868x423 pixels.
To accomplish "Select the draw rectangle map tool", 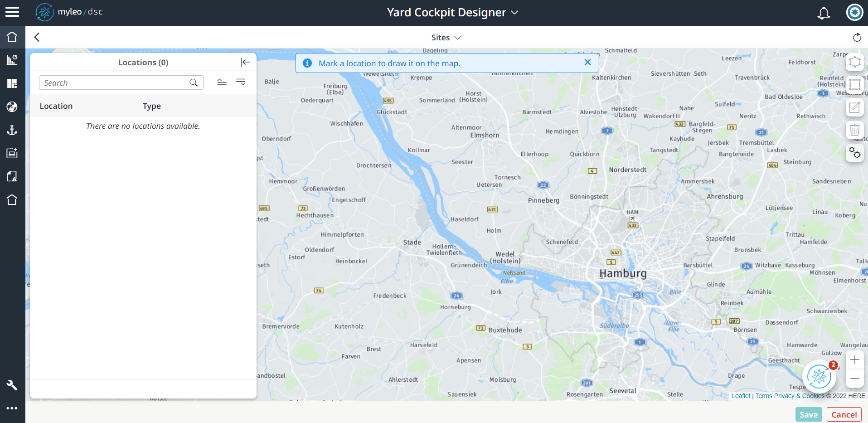I will (x=854, y=85).
